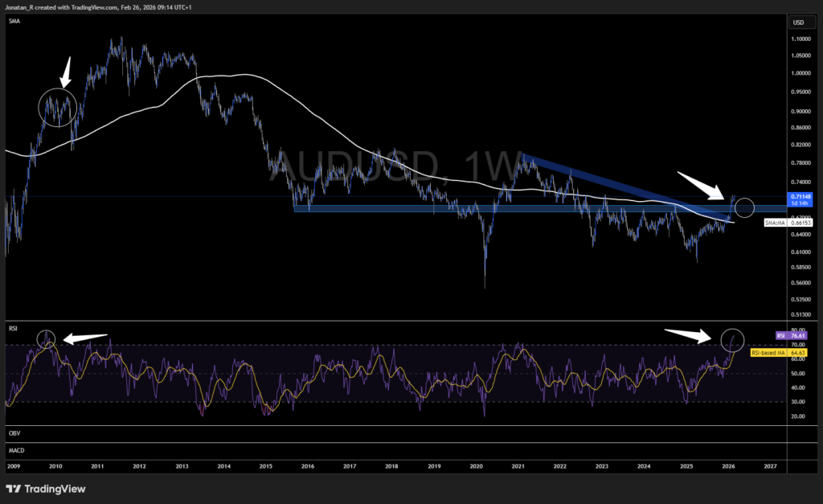The height and width of the screenshot is (504, 823).
Task: Open the USD currency selector
Action: (800, 23)
